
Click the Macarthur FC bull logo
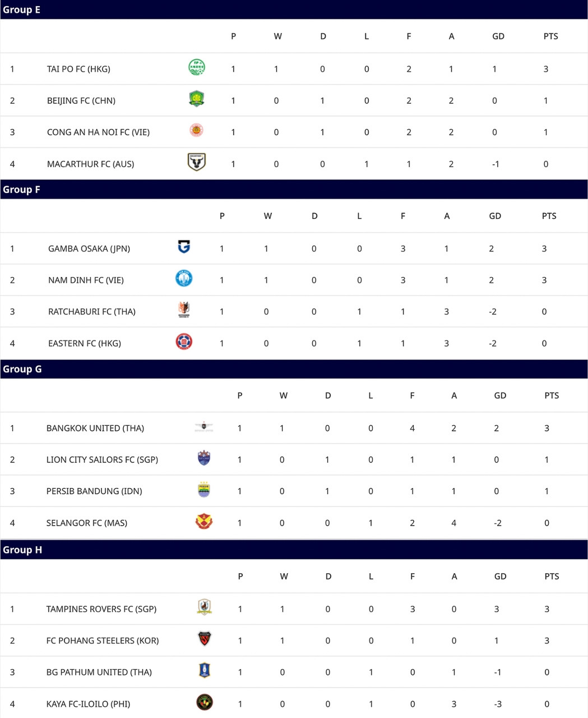tap(196, 162)
